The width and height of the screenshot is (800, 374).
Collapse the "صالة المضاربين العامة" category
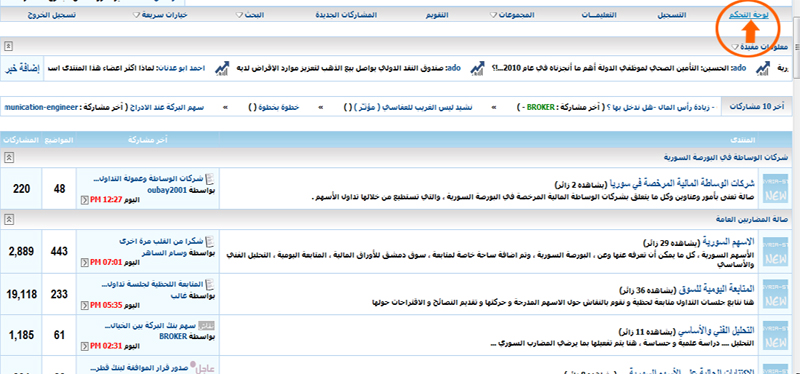(x=8, y=219)
